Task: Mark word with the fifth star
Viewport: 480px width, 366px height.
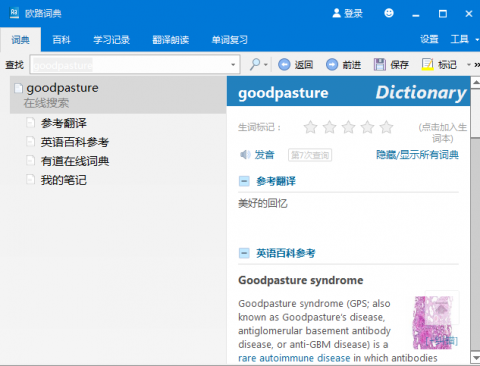Action: click(x=387, y=127)
